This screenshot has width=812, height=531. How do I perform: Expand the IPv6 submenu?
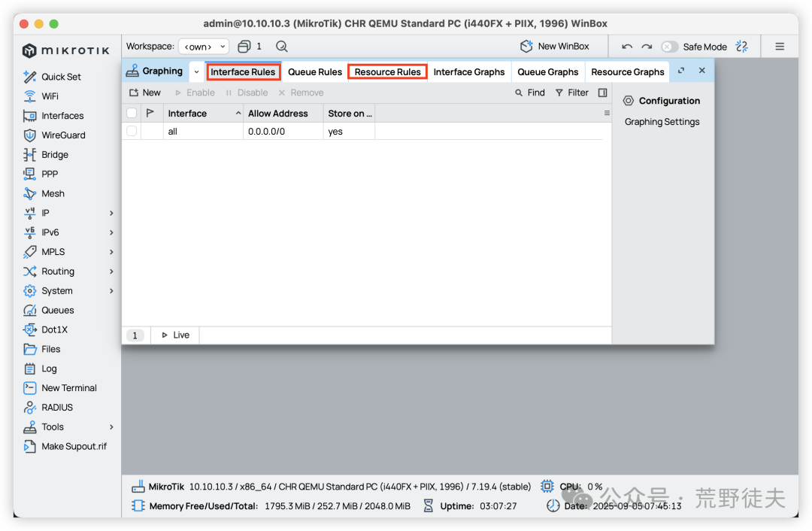[111, 232]
